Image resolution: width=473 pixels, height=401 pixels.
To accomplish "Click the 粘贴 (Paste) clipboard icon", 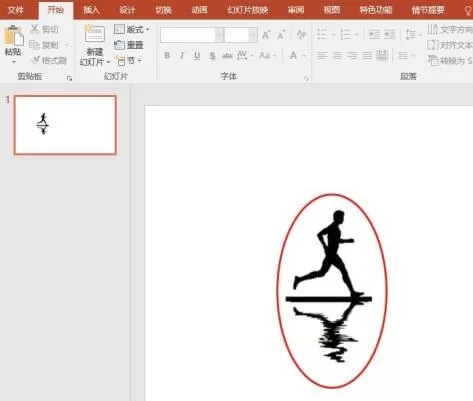I will (13, 36).
